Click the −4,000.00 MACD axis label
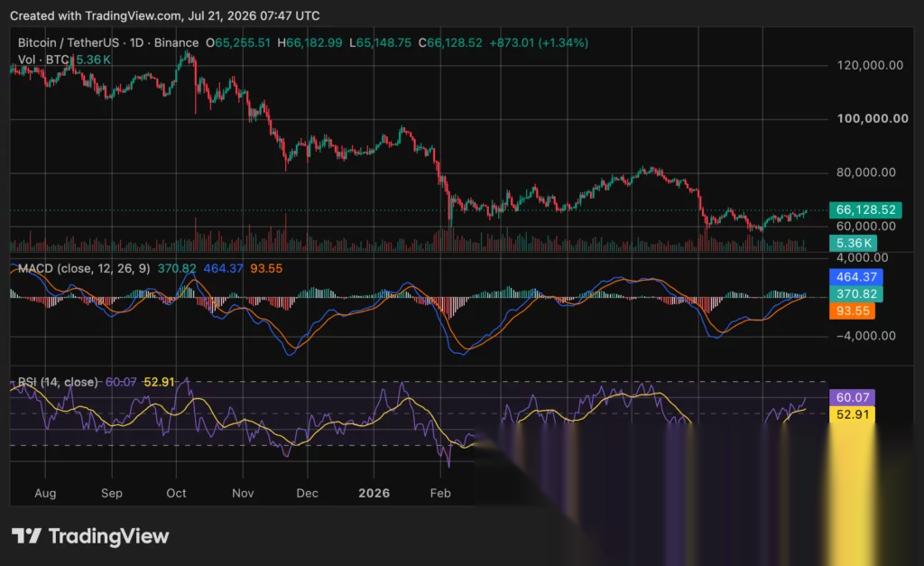The image size is (924, 566). click(x=865, y=336)
